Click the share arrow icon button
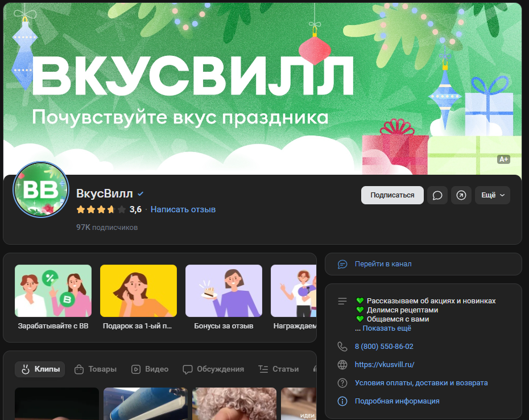 (x=461, y=195)
